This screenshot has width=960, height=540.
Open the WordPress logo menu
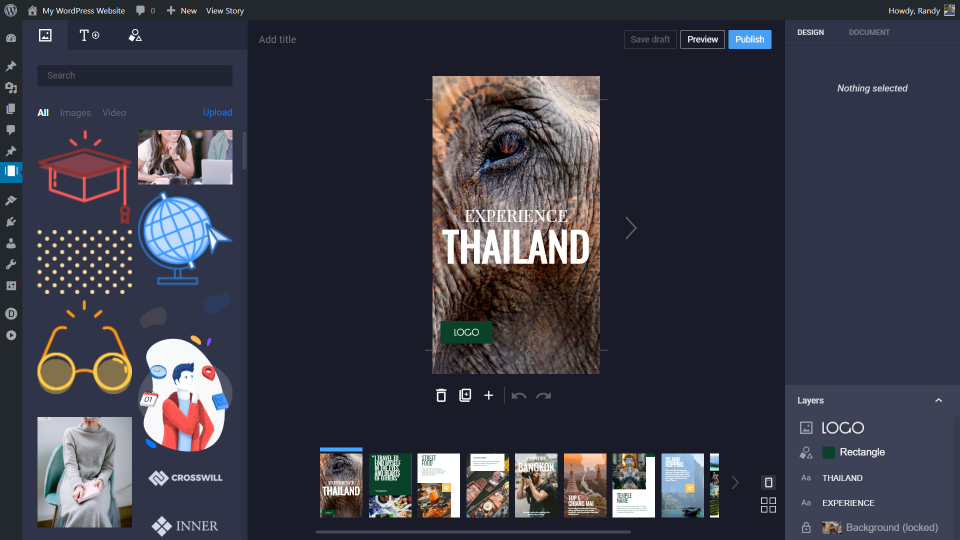[11, 10]
